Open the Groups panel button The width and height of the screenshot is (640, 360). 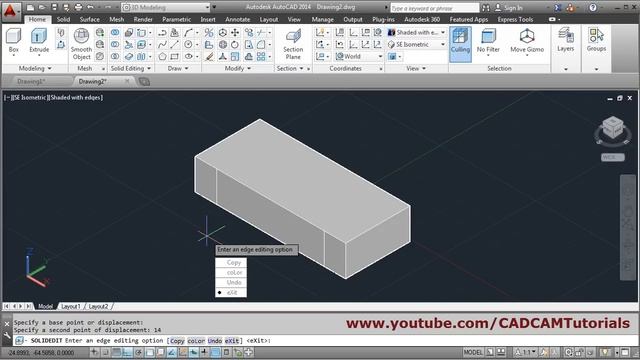pos(596,40)
